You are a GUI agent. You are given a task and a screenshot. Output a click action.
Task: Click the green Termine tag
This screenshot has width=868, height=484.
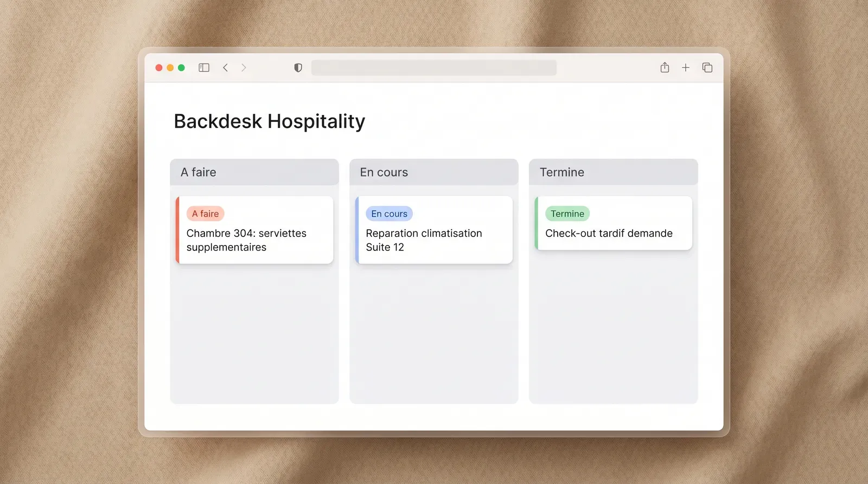click(x=567, y=214)
